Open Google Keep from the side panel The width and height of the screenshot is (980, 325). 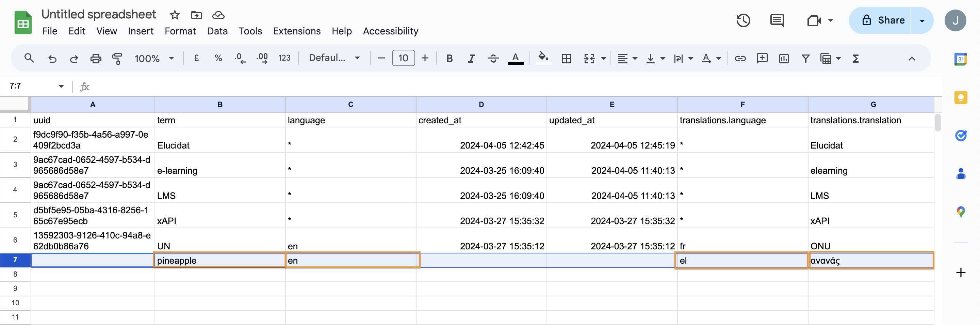coord(961,97)
